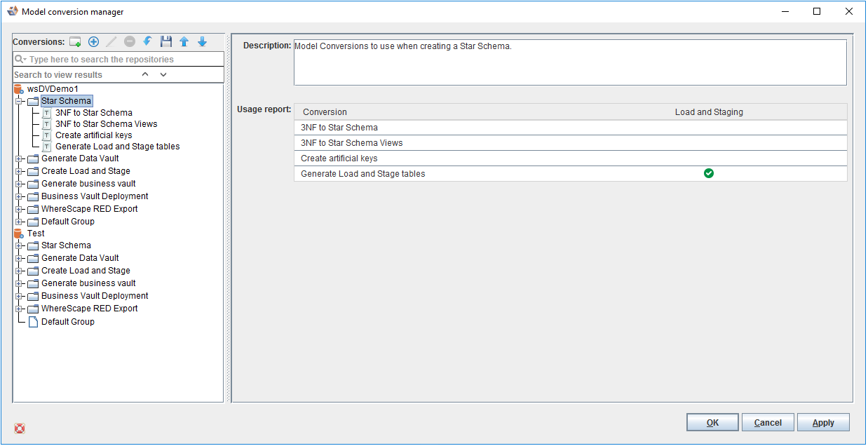Jump to next search result chevron
The image size is (868, 446).
(x=163, y=74)
